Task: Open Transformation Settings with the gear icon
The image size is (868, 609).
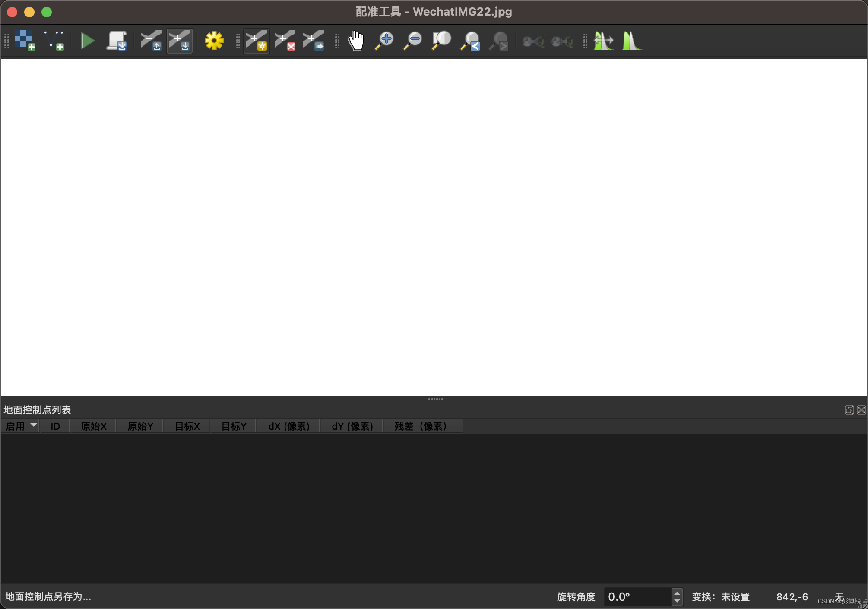Action: click(x=214, y=41)
